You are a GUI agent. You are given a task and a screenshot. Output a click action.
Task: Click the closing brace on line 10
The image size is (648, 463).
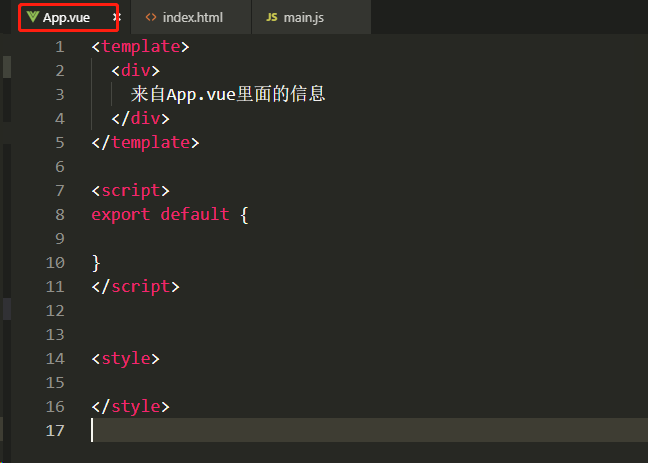coord(96,263)
